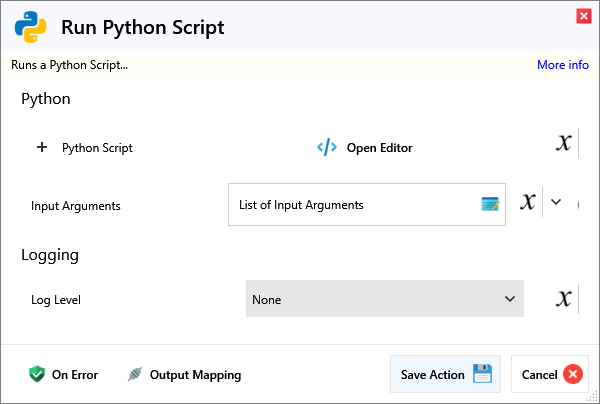Screen dimensions: 600x404
Task: Click the green shield On Error icon
Action: pos(37,375)
